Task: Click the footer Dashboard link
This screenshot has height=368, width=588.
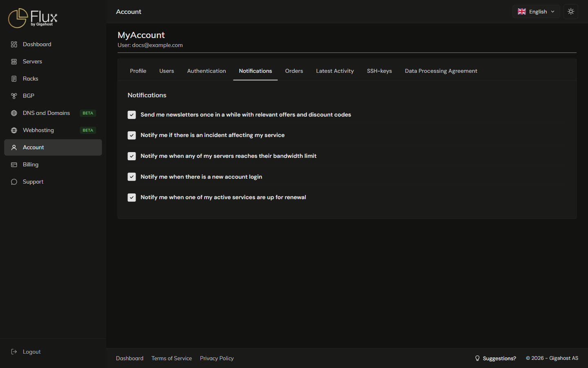Action: click(x=129, y=358)
